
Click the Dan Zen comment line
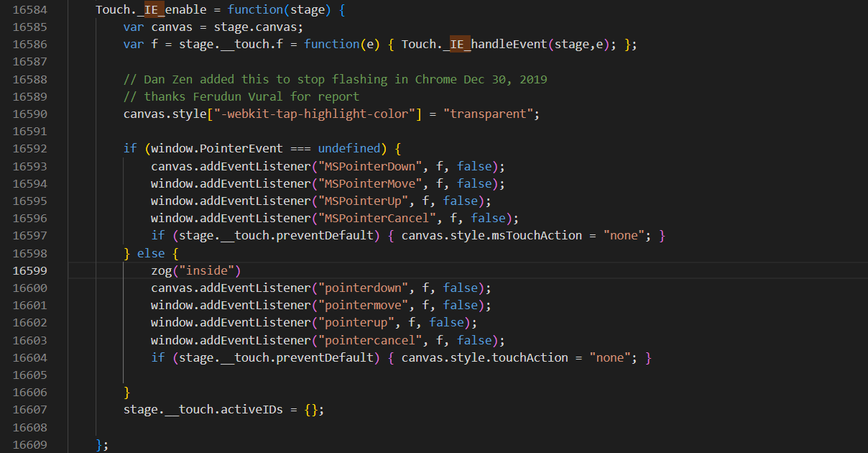[335, 79]
